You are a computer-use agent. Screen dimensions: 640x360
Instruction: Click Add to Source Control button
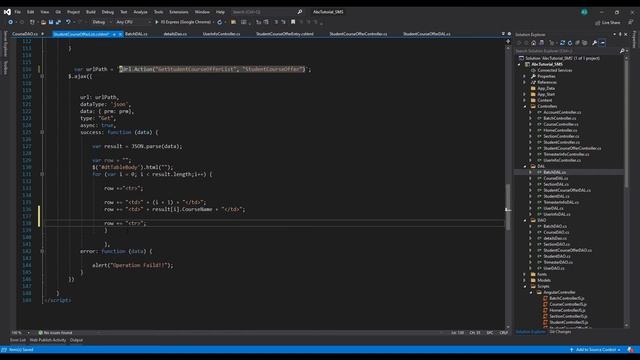click(595, 350)
